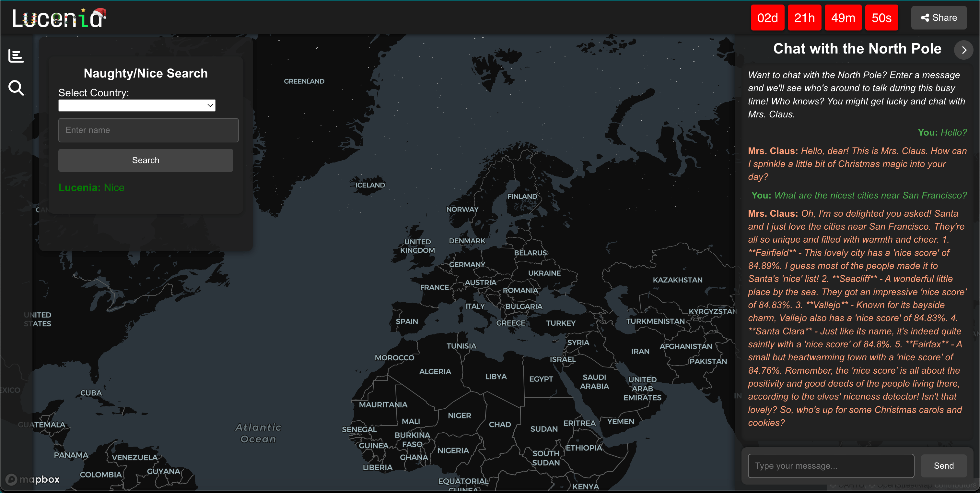
Task: Click the Lucenia logo with Santa hat
Action: [x=59, y=18]
